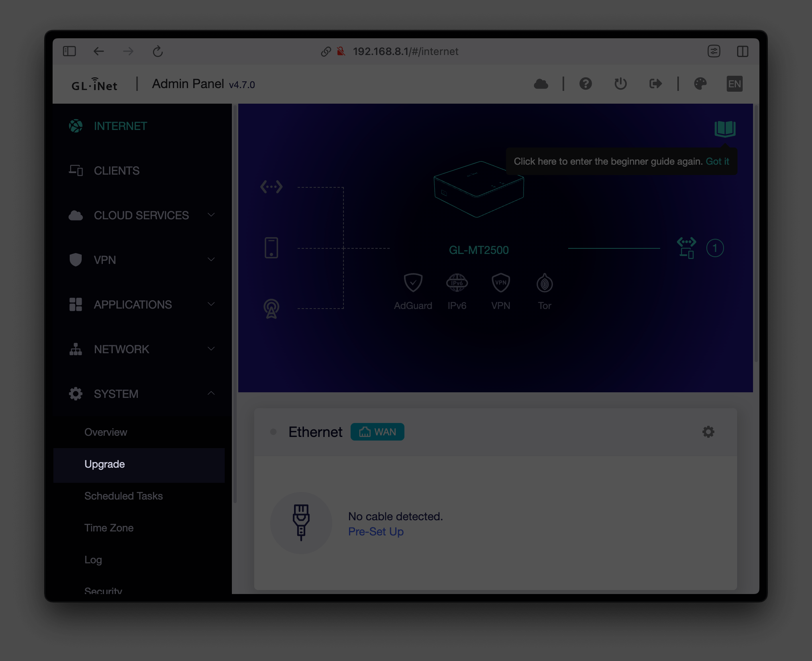Click the power icon in the header
The image size is (812, 661).
coord(620,84)
